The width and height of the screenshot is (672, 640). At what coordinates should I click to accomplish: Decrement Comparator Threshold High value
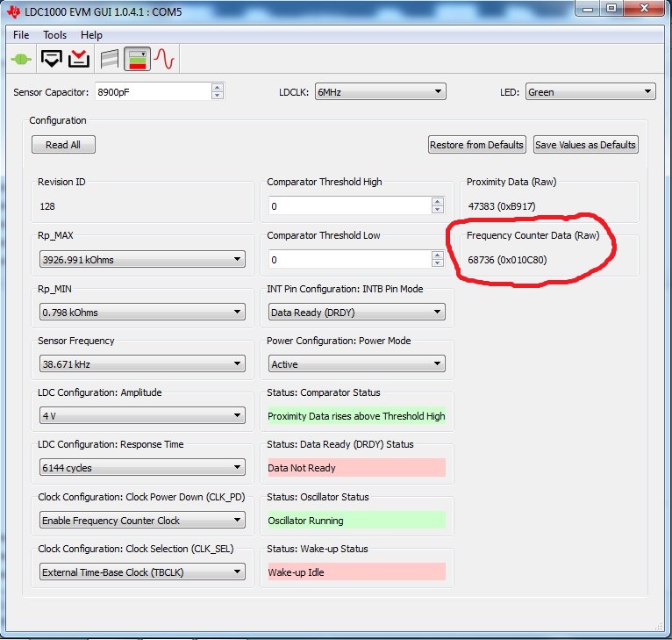coord(438,210)
